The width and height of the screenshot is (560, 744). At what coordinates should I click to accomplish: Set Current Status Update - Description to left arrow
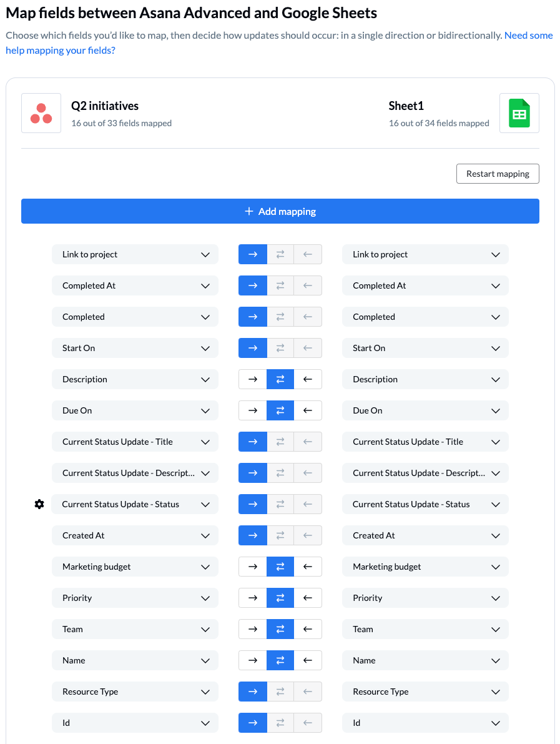308,473
